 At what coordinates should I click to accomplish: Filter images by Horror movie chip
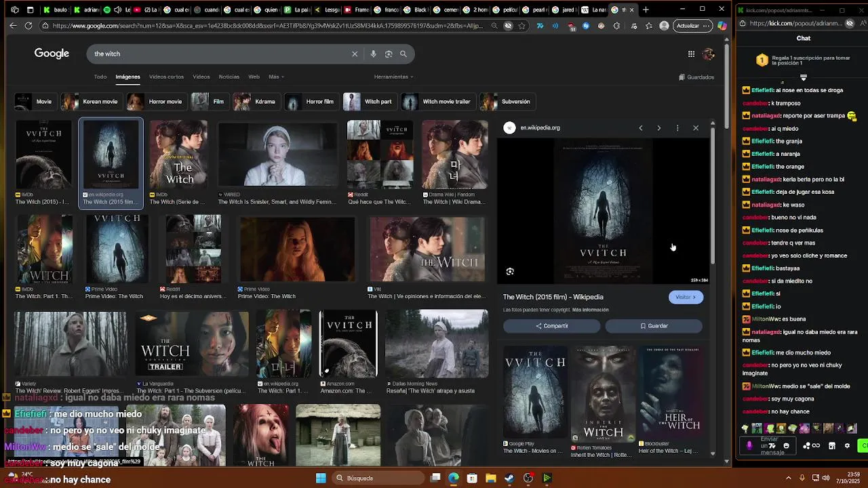pyautogui.click(x=155, y=102)
